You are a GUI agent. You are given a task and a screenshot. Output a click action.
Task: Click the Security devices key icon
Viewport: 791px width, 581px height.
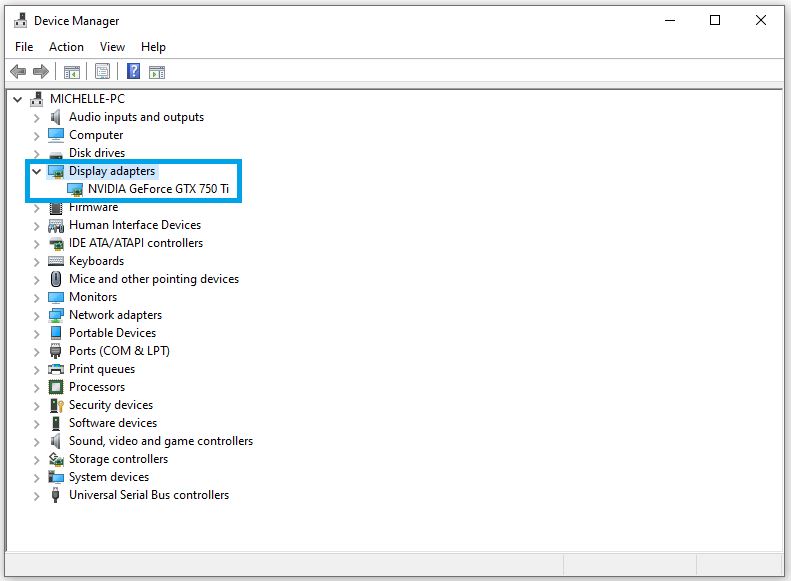(56, 405)
